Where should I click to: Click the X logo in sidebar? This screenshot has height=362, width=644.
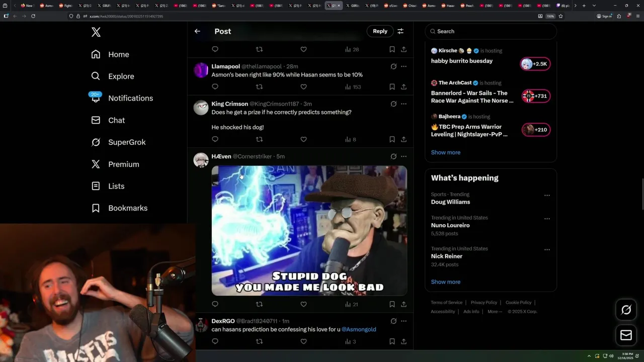(96, 32)
